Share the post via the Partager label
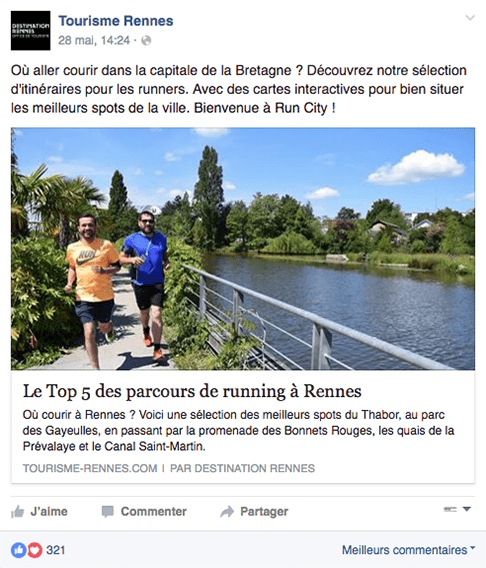The image size is (486, 568). click(x=264, y=511)
